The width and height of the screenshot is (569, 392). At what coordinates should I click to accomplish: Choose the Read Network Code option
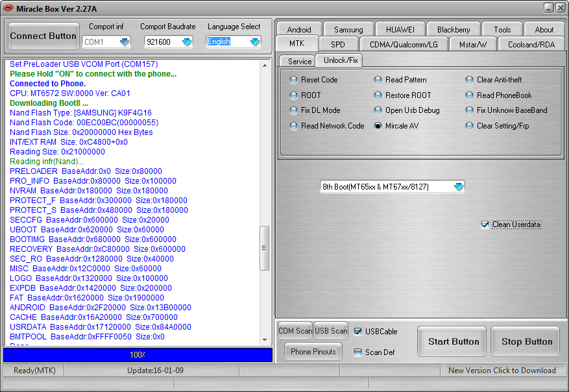click(x=327, y=126)
